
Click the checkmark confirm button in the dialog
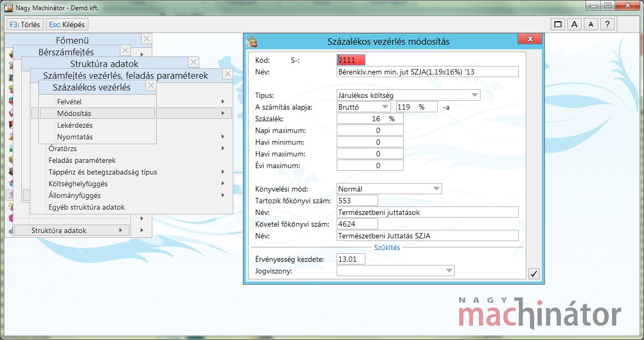[x=534, y=273]
